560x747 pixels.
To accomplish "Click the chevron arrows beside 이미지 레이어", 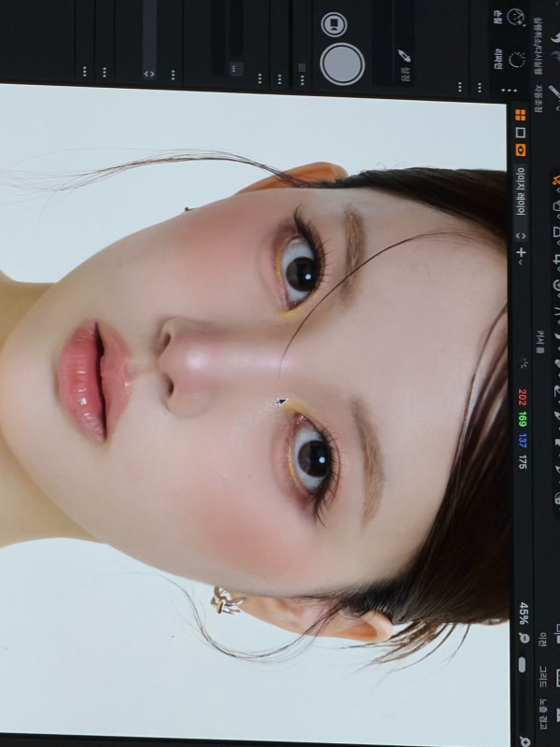I will [521, 236].
